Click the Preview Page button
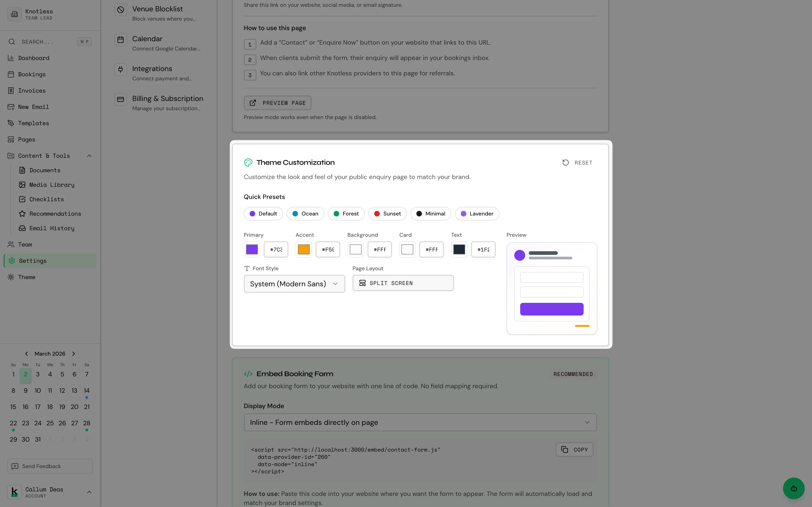The height and width of the screenshot is (507, 812). pyautogui.click(x=277, y=103)
